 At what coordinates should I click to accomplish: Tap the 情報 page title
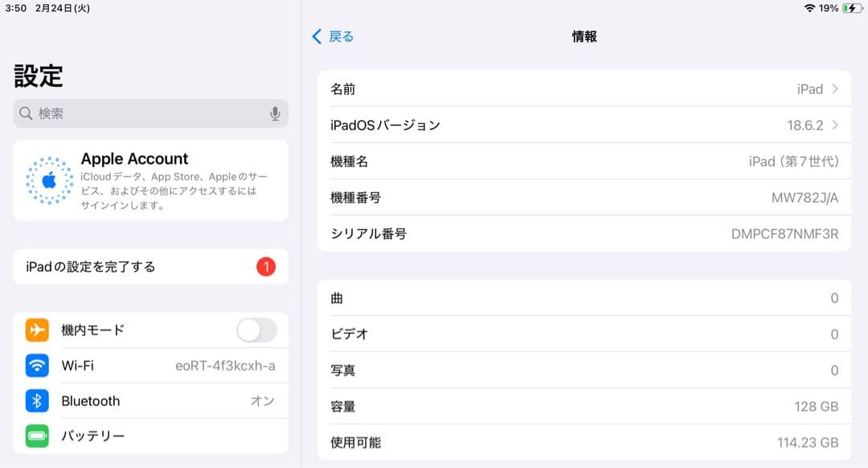(584, 36)
